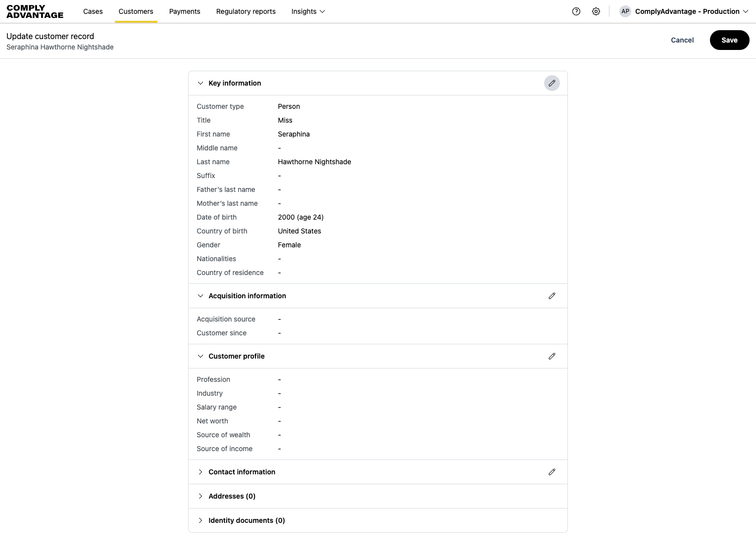Collapse the Customer profile section

(201, 356)
